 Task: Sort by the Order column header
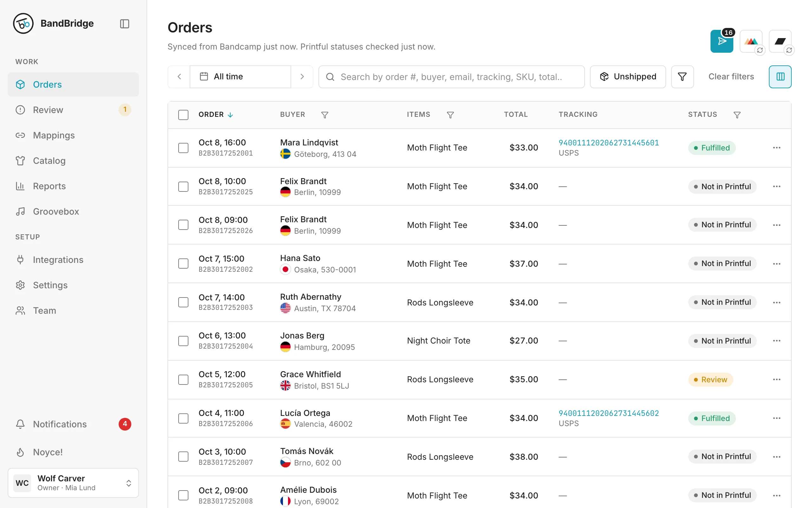click(215, 115)
